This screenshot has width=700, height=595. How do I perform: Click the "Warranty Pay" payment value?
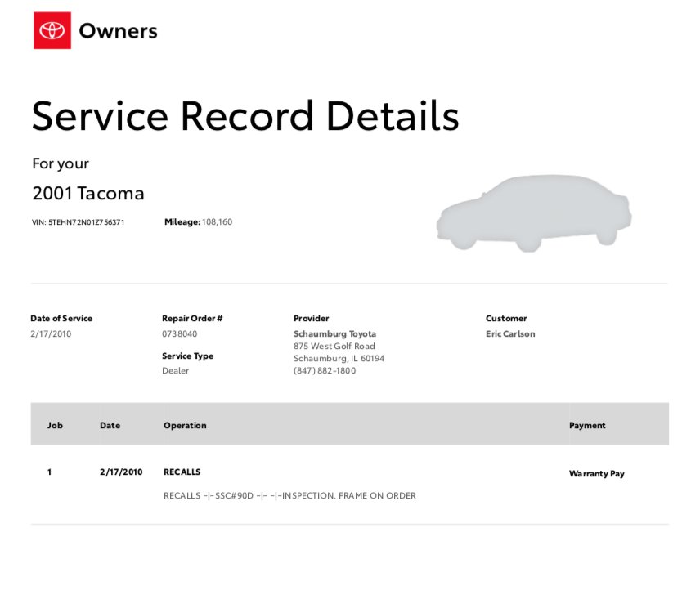[596, 474]
